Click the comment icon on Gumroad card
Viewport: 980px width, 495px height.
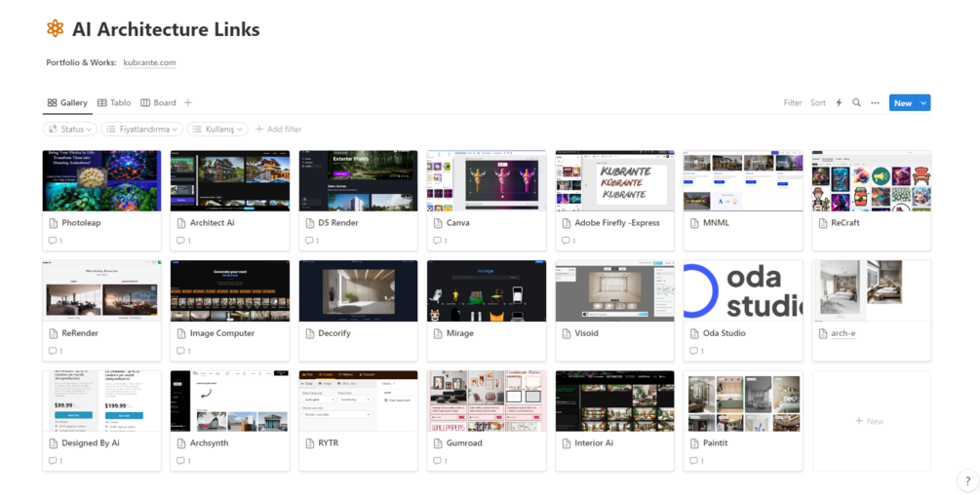pos(437,461)
